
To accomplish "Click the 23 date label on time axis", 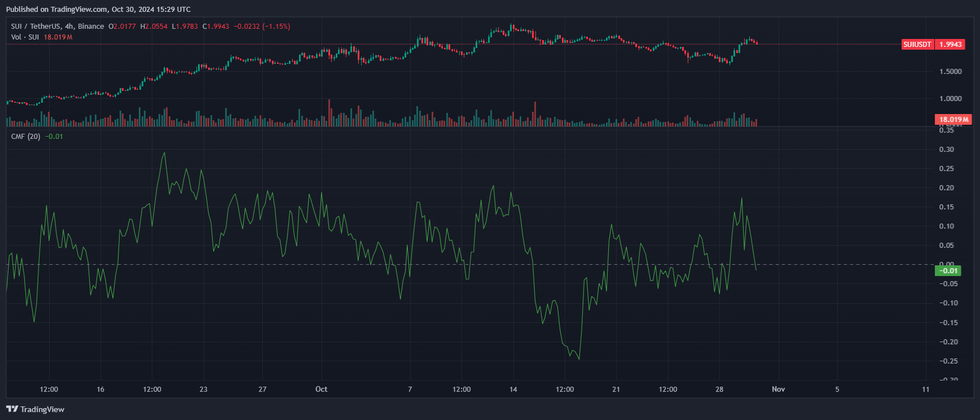I will click(x=204, y=389).
